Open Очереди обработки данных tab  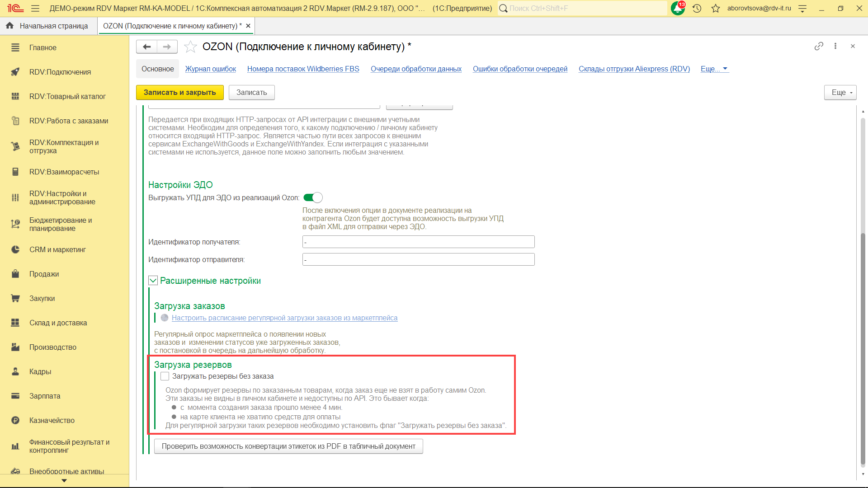(x=416, y=69)
